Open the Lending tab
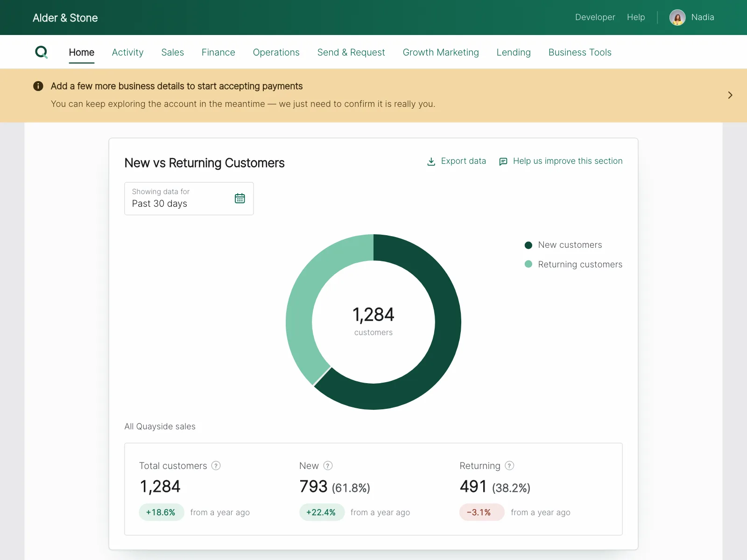 tap(514, 52)
